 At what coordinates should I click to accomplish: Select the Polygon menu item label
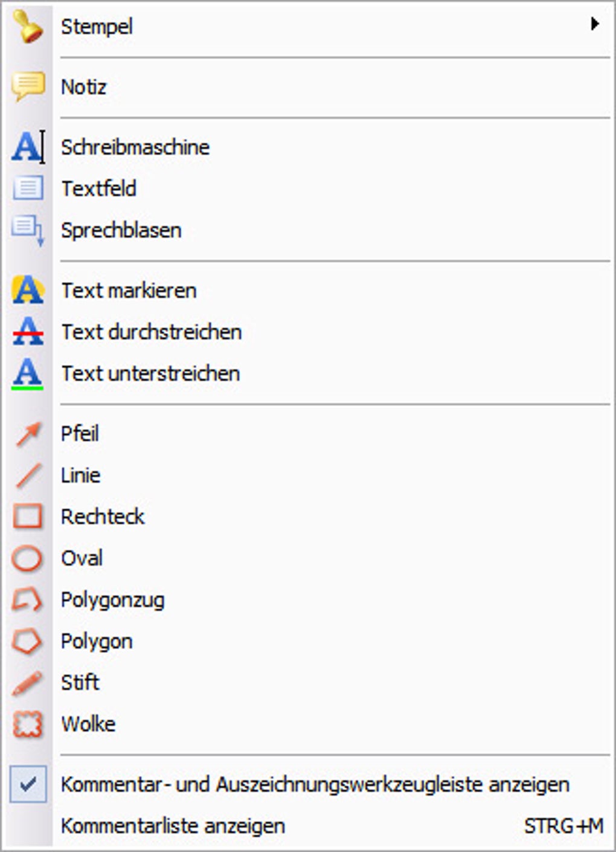97,641
